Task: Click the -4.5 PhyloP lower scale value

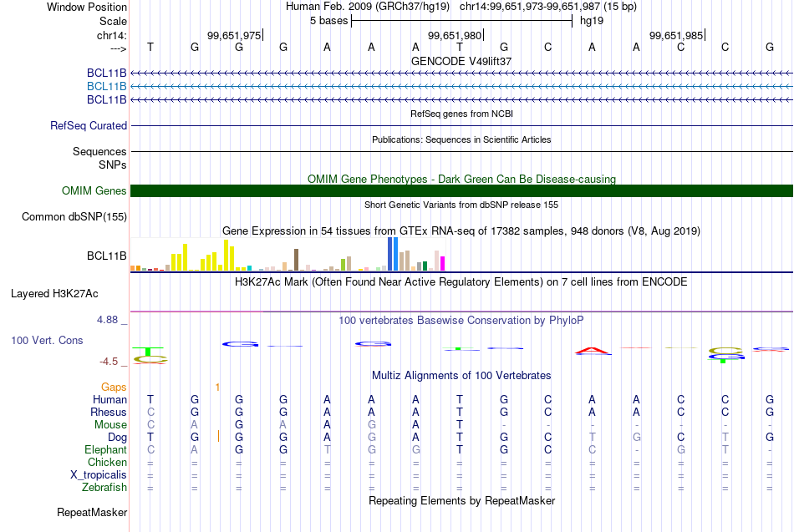Action: point(109,362)
